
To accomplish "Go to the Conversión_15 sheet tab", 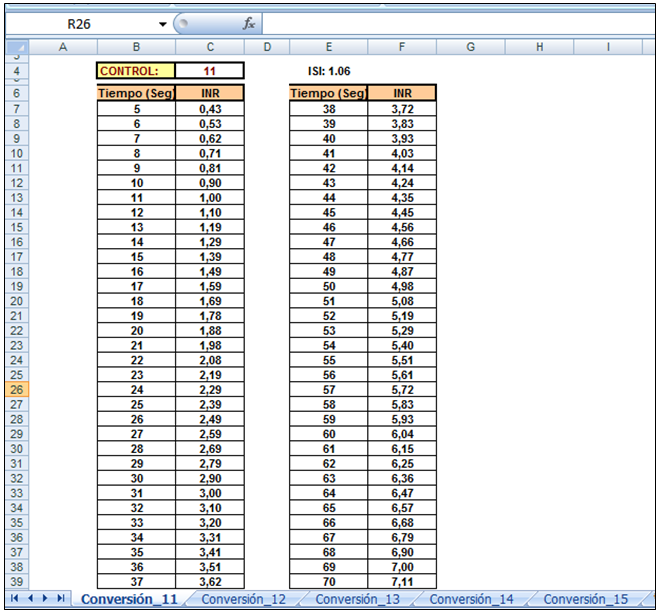I will pos(586,599).
